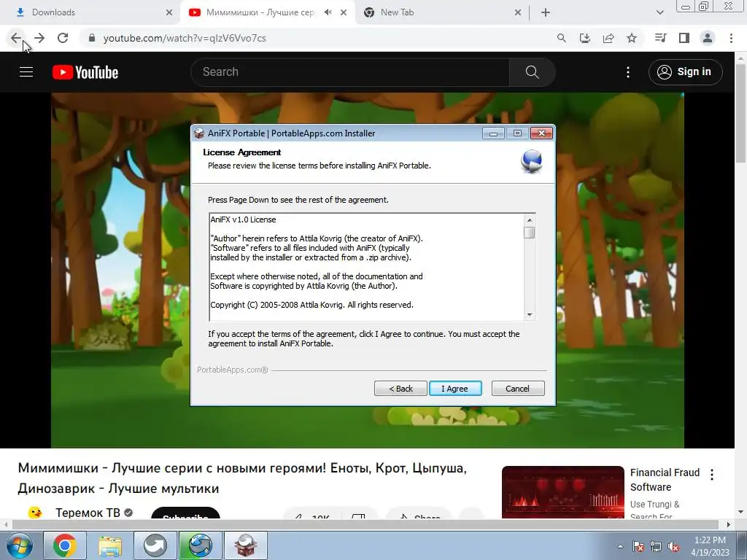Bookmark this tab with star icon
This screenshot has width=747, height=560.
632,38
